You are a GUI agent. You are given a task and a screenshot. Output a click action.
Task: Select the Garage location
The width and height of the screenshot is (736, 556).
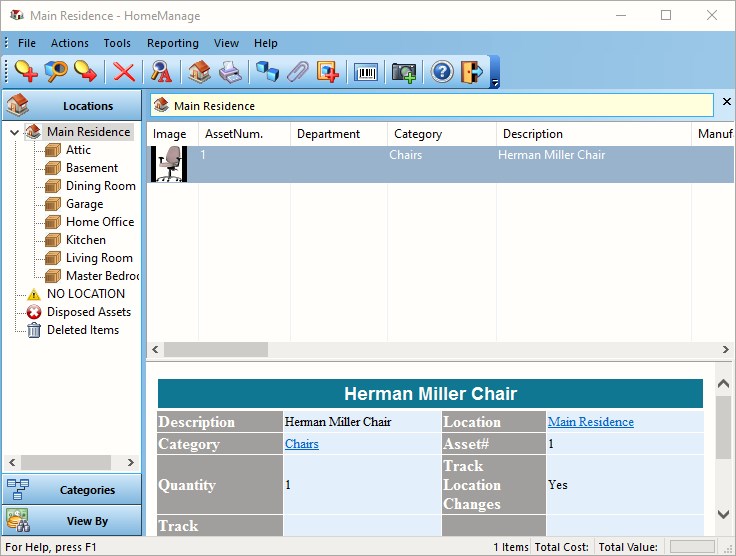tap(84, 204)
